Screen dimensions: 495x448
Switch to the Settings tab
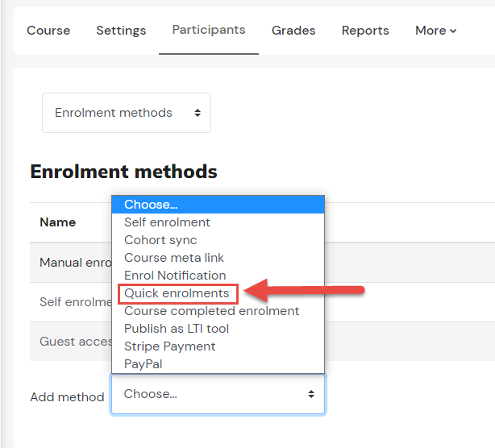(x=121, y=31)
